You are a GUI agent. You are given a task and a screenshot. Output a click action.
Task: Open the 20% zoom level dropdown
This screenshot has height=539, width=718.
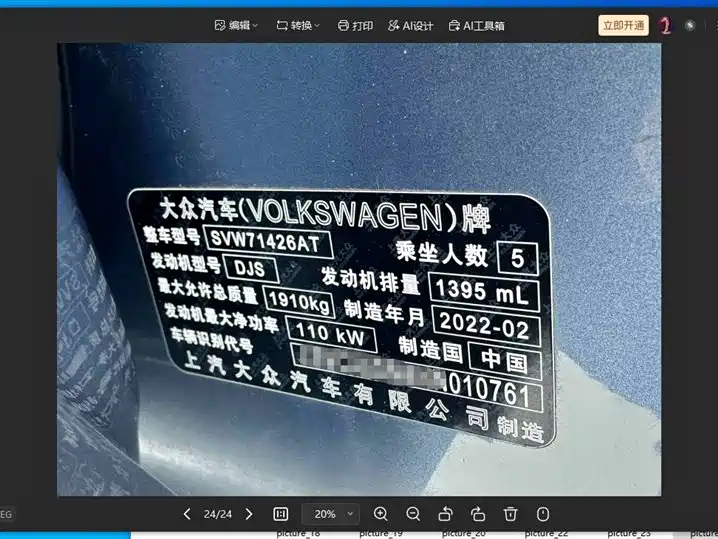[330, 514]
